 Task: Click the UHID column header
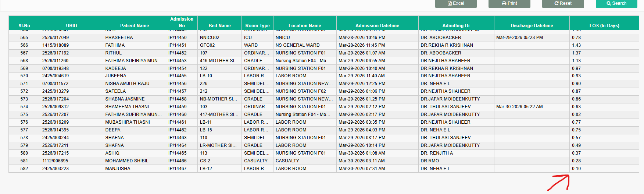click(71, 25)
